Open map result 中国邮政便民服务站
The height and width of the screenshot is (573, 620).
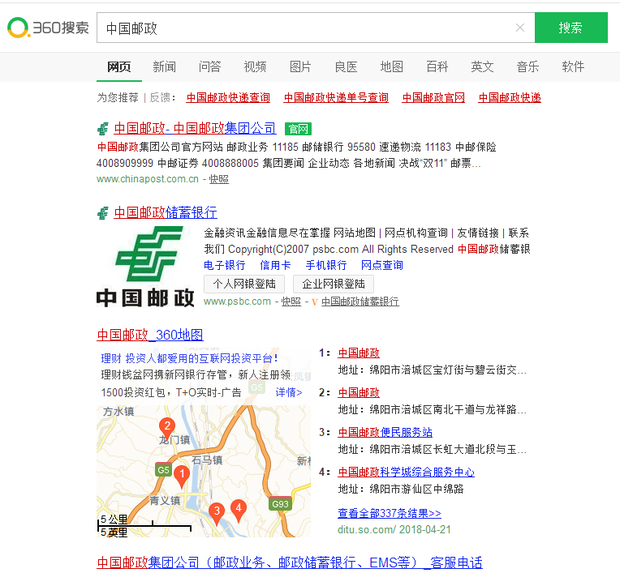[x=385, y=432]
